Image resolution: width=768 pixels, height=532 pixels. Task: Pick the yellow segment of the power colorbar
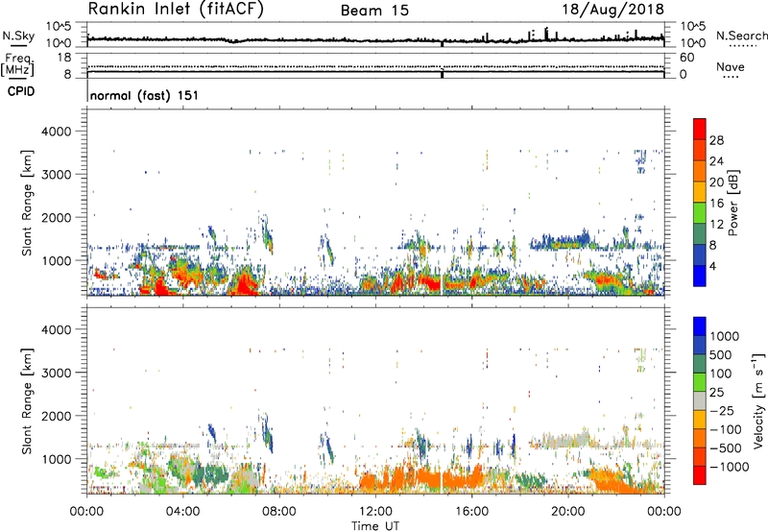700,192
